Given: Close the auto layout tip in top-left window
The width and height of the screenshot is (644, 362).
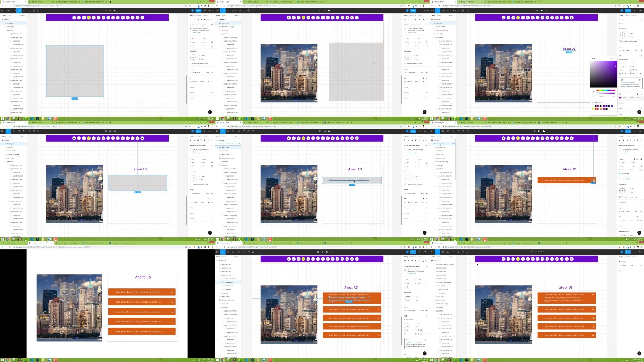Looking at the screenshot, I should (x=212, y=25).
